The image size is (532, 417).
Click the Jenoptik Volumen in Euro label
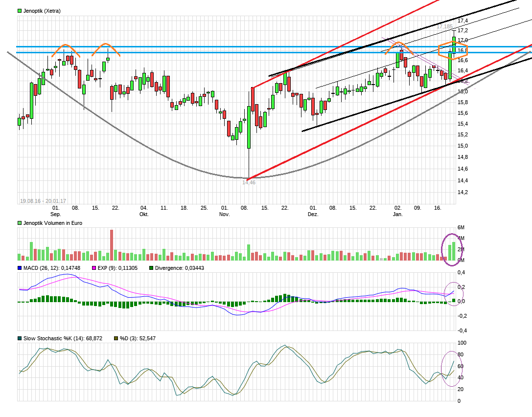[53, 223]
